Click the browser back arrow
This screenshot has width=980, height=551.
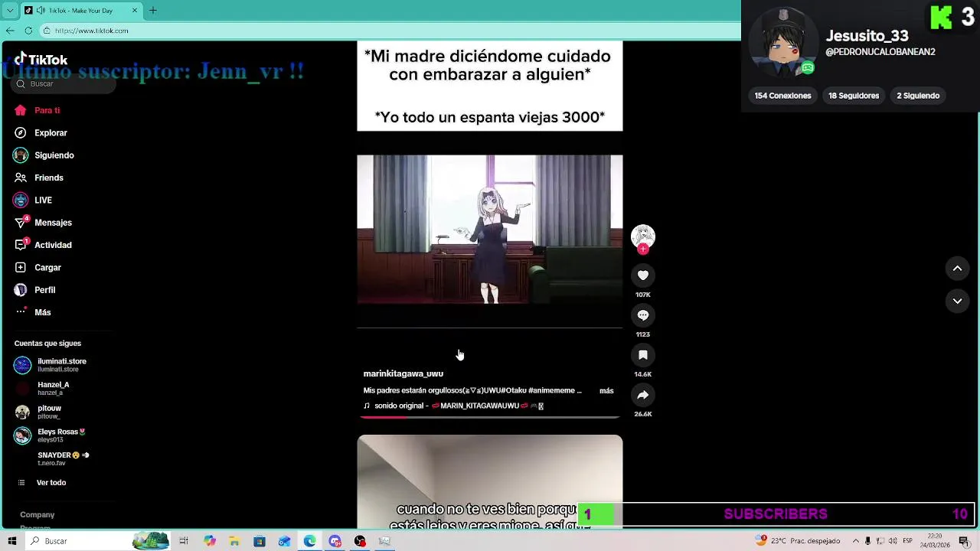coord(10,31)
